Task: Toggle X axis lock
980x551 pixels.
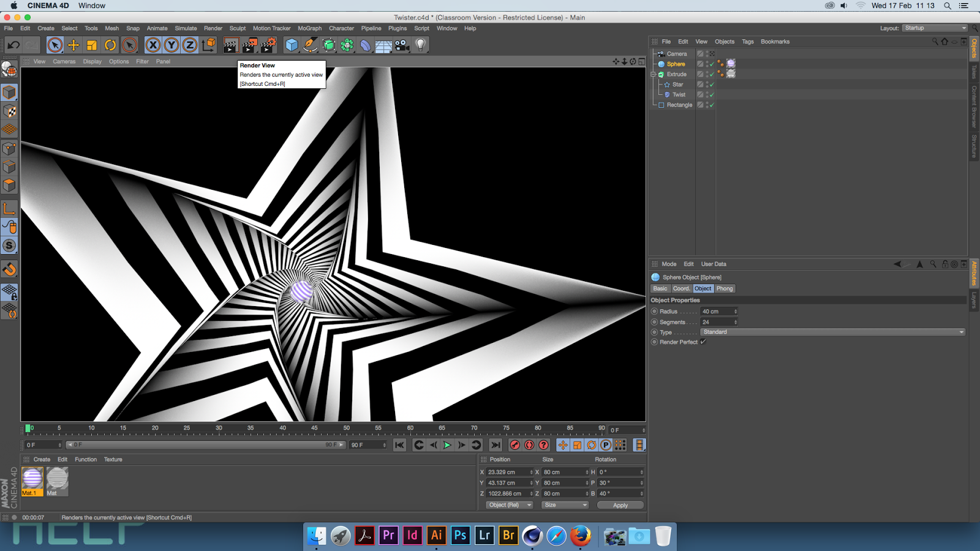Action: pos(153,45)
